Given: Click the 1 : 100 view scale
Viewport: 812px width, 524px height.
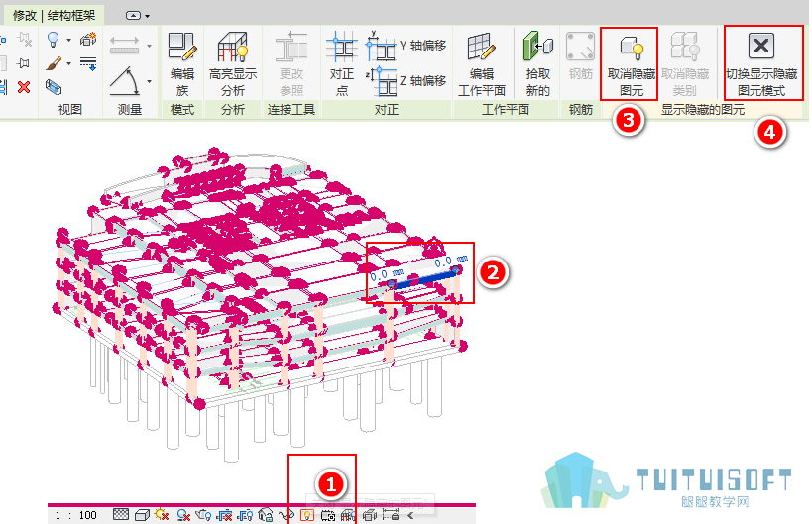Looking at the screenshot, I should tap(76, 515).
